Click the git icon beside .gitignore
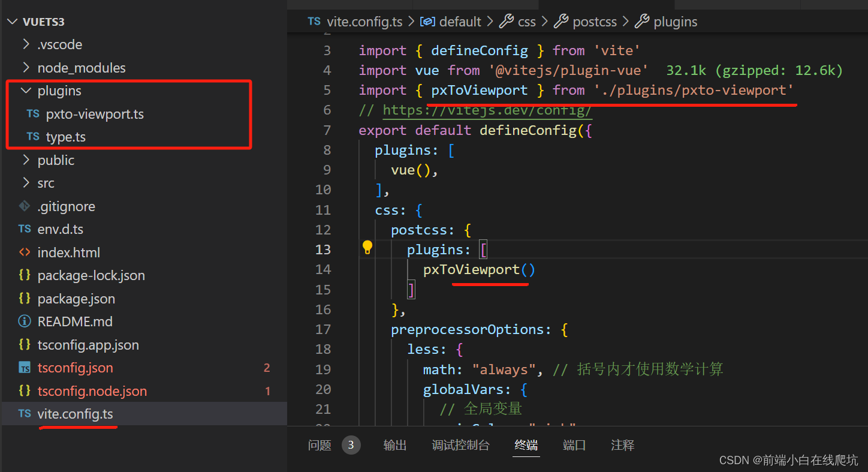This screenshot has width=868, height=472. coord(25,206)
